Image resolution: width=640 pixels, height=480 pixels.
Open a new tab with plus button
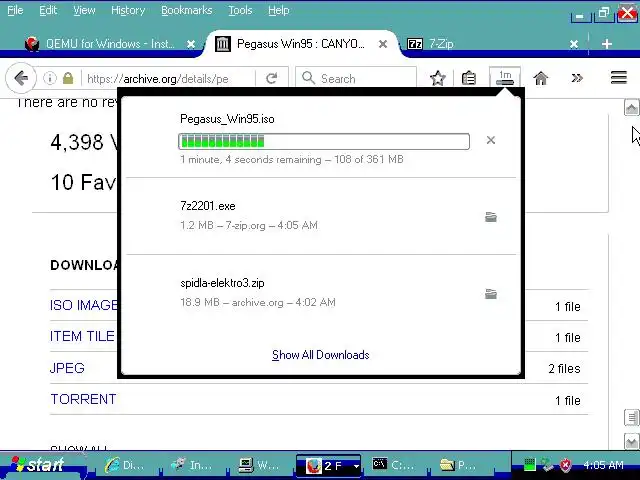click(x=607, y=44)
